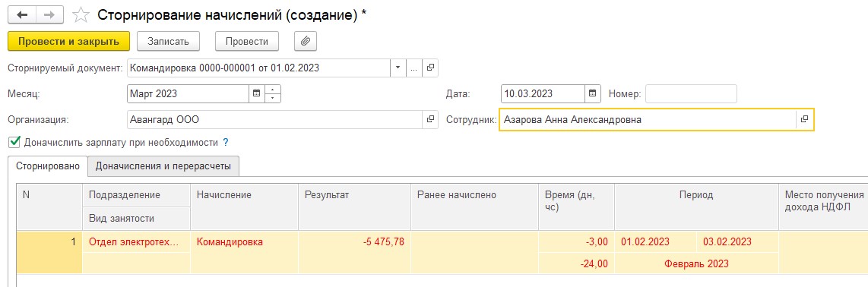This screenshot has width=868, height=287.
Task: Click the Провести button
Action: click(x=247, y=42)
